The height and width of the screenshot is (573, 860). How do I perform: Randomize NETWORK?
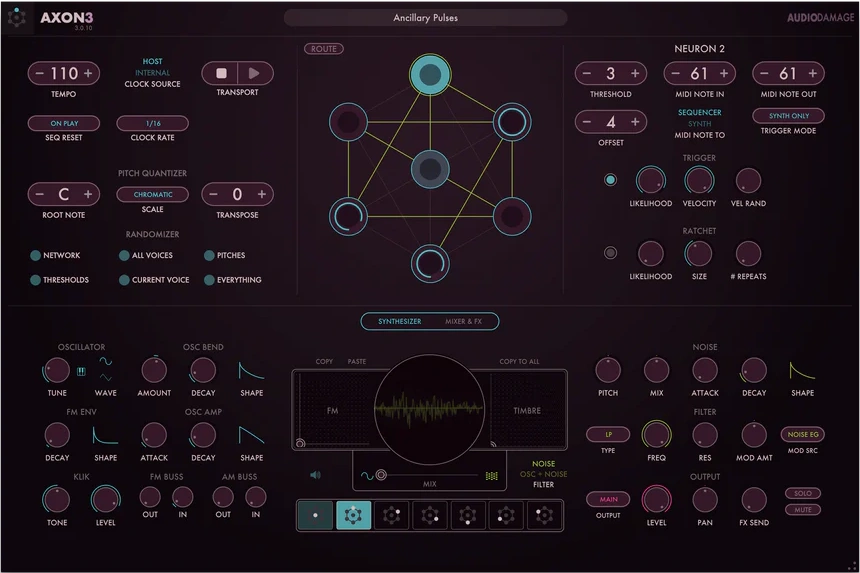tap(55, 256)
